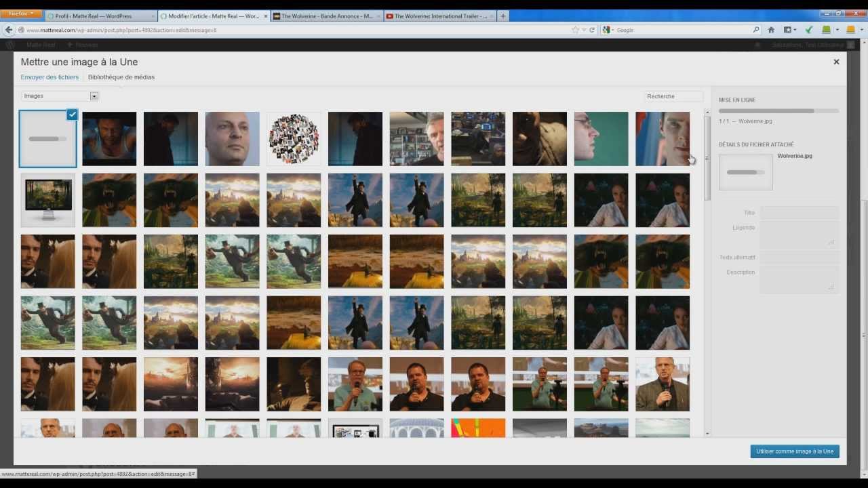Select the office with monitors thumbnail
The width and height of the screenshot is (868, 488).
coord(478,139)
